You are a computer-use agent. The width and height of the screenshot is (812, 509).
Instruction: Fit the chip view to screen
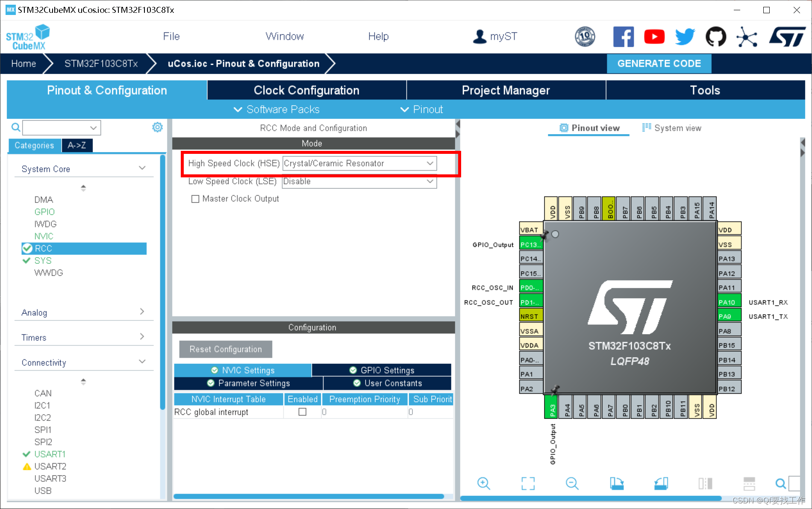pos(528,483)
